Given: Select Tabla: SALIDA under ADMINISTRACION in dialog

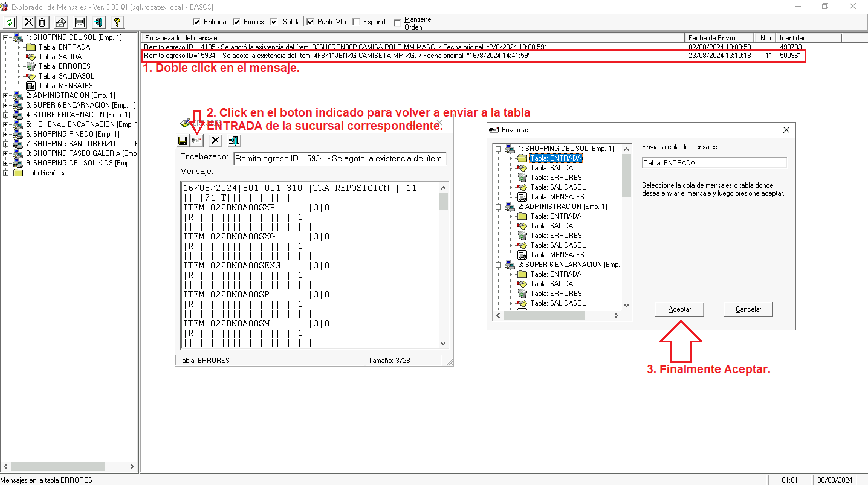Looking at the screenshot, I should pos(551,226).
